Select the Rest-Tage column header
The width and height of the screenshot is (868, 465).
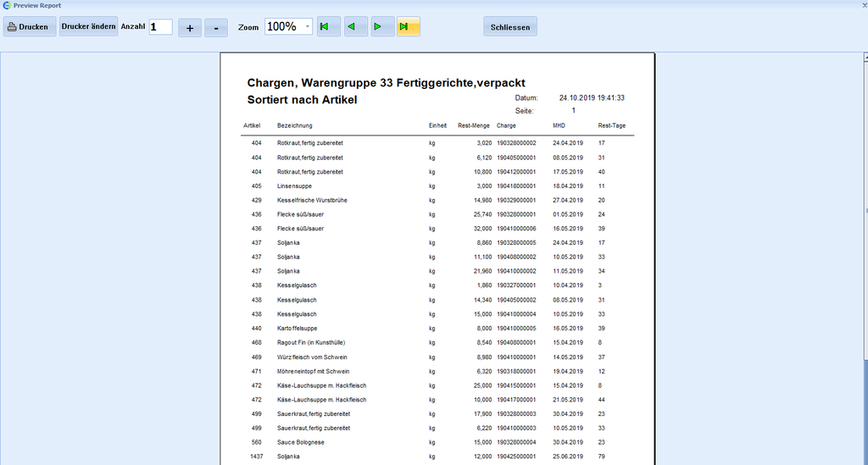click(612, 125)
